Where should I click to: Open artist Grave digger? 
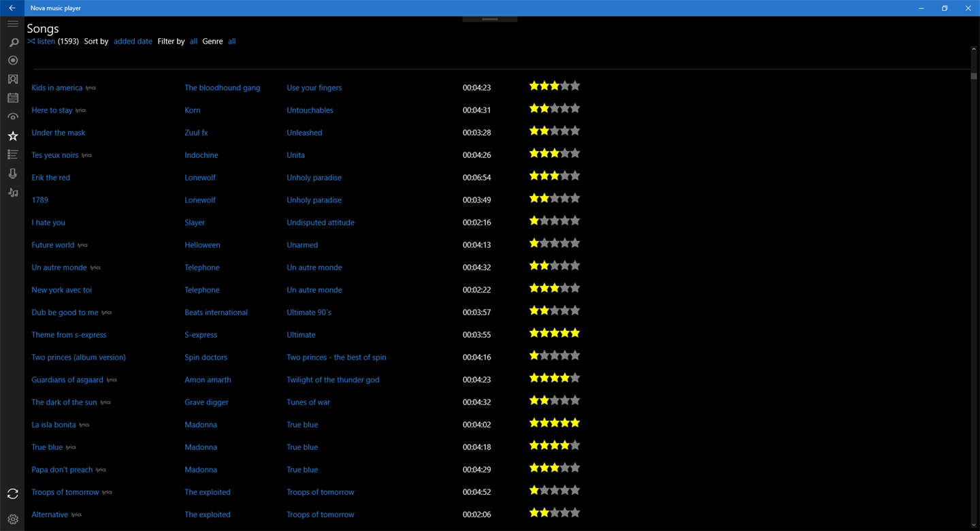pos(206,402)
